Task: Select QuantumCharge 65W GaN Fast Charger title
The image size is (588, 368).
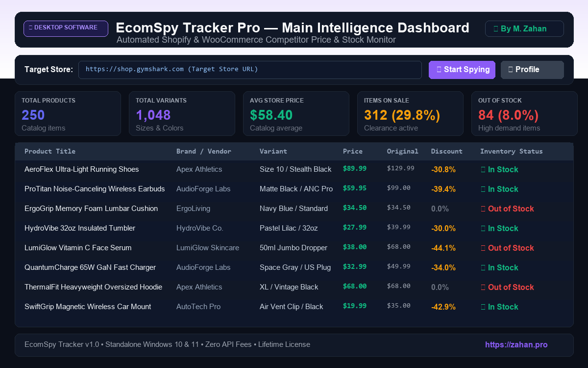Action: tap(90, 267)
